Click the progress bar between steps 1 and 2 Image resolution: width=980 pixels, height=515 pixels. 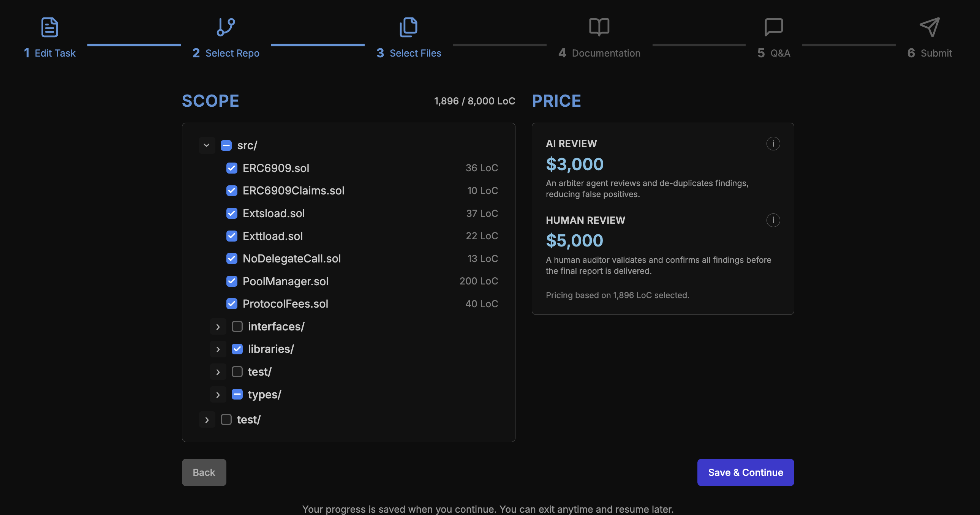pyautogui.click(x=134, y=45)
